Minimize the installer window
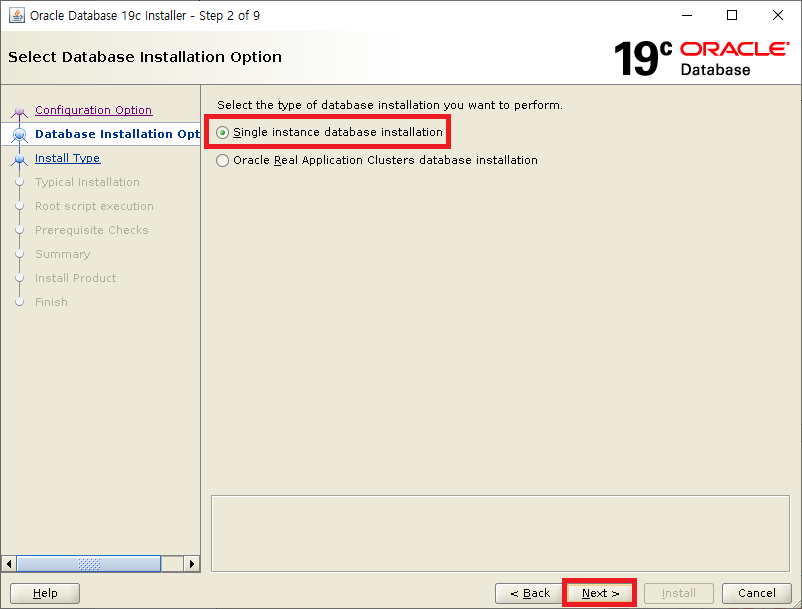The width and height of the screenshot is (802, 609). tap(687, 15)
